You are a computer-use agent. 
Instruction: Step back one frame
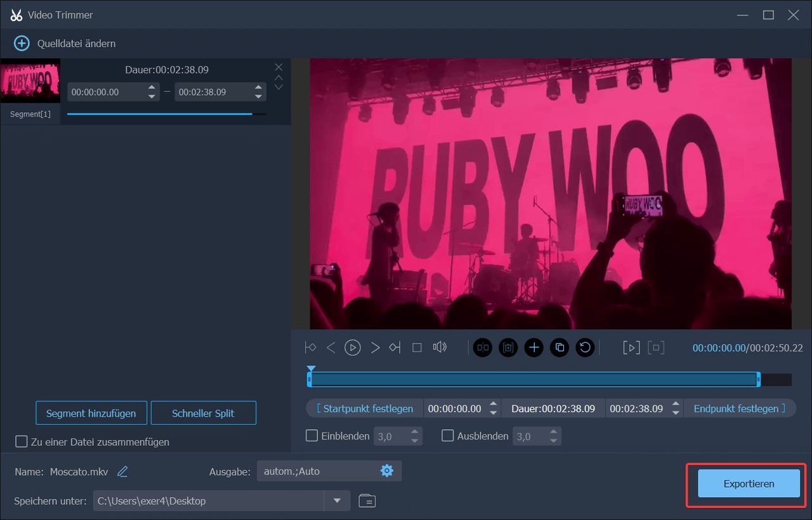click(331, 347)
